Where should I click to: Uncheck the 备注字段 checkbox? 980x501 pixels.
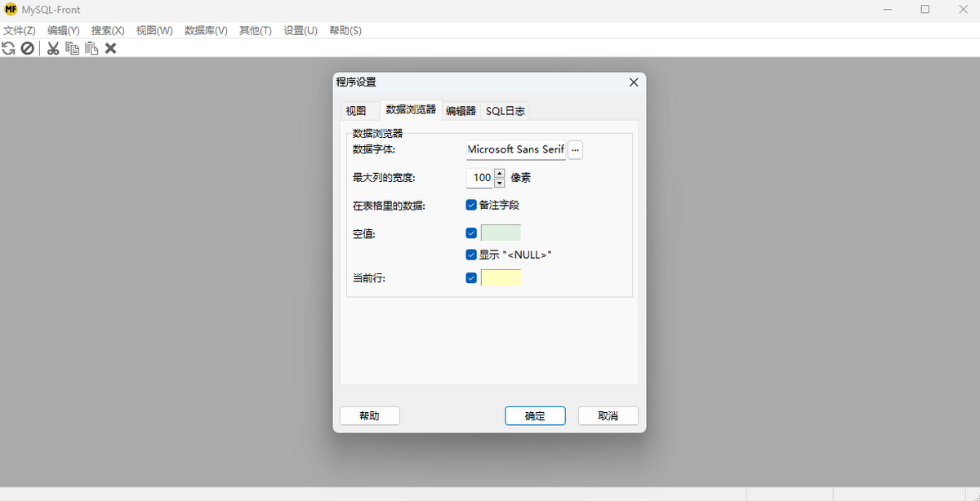(x=471, y=205)
